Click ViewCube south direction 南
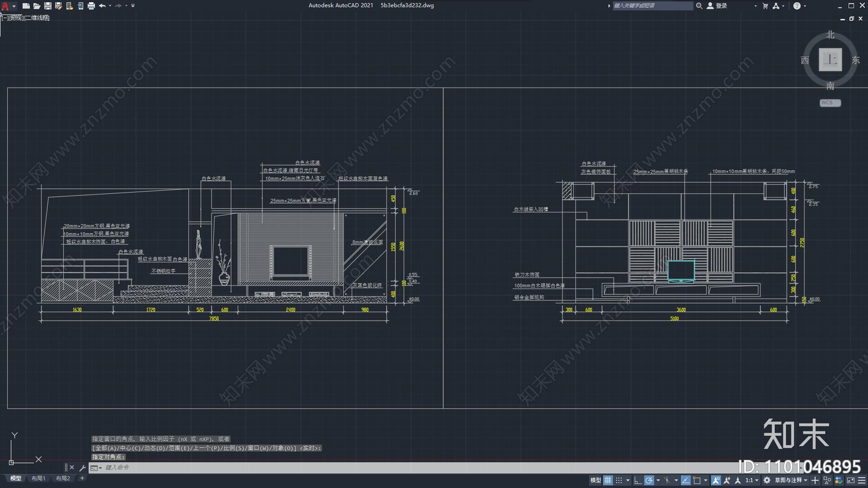Screen dimensions: 868x488 pos(830,86)
